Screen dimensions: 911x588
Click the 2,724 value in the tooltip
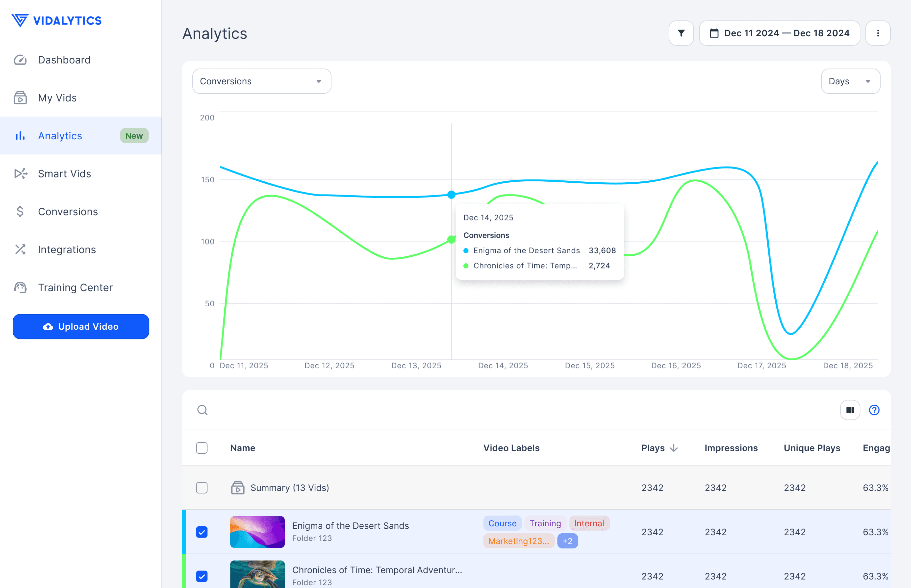[x=599, y=266]
